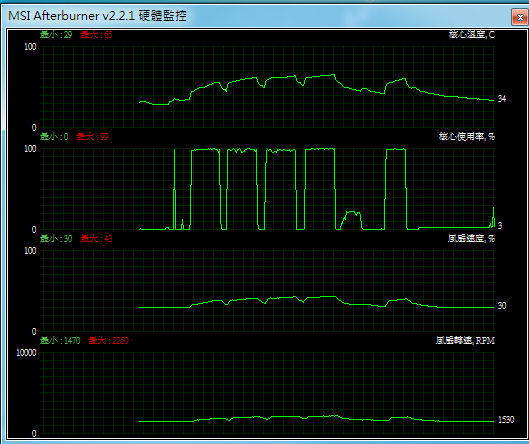The height and width of the screenshot is (444, 529).
Task: Click the current fan speed value 30
Action: coord(502,306)
